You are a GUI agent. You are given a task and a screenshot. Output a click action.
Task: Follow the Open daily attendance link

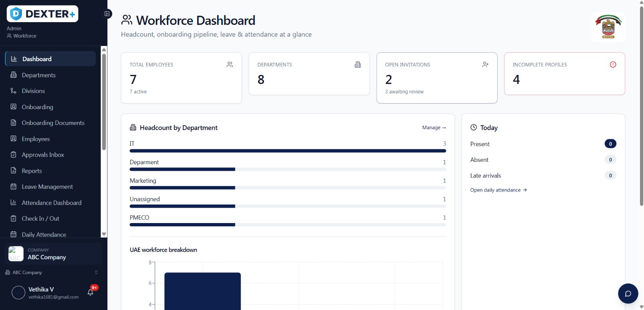(x=498, y=190)
